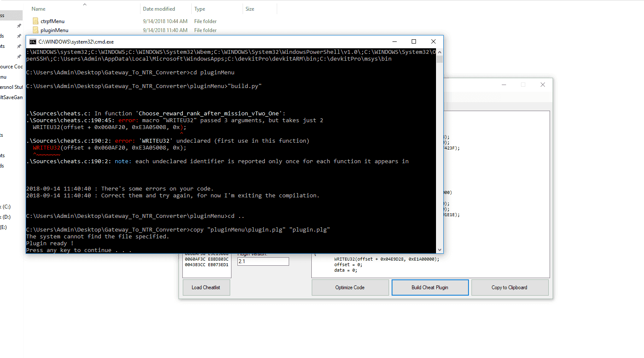The image size is (644, 358).
Task: Minimize the cmd.exe window
Action: coord(395,41)
